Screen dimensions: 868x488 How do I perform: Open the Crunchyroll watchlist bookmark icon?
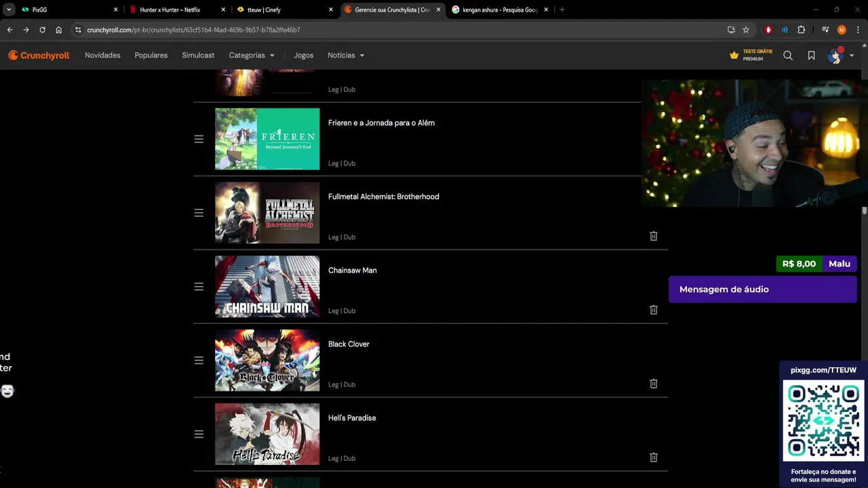811,56
